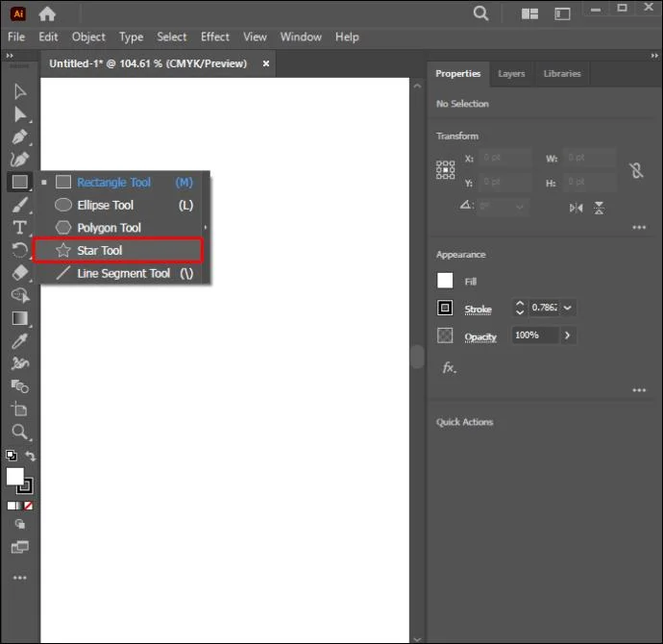Choose Star Tool from flyout

118,250
